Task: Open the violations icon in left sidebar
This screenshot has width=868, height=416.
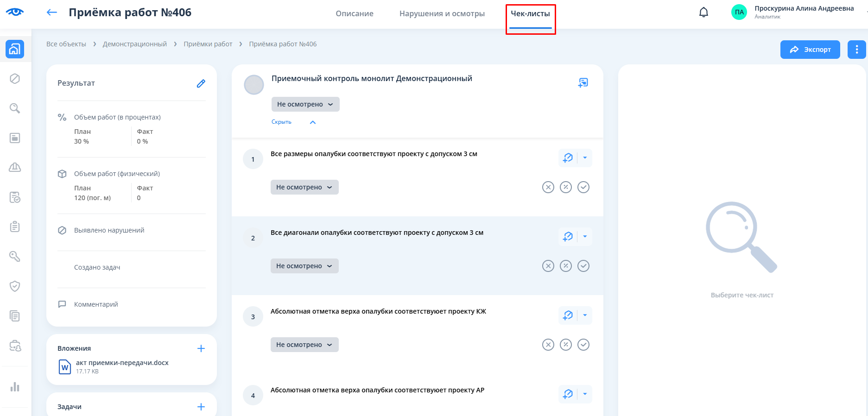Action: click(x=15, y=79)
